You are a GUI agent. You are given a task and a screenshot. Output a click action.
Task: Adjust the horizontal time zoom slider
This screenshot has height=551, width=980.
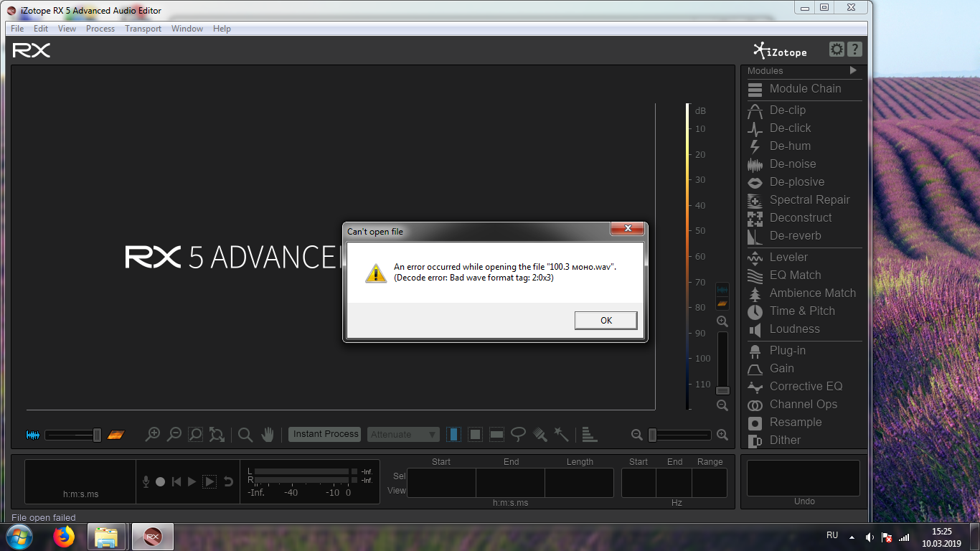679,435
